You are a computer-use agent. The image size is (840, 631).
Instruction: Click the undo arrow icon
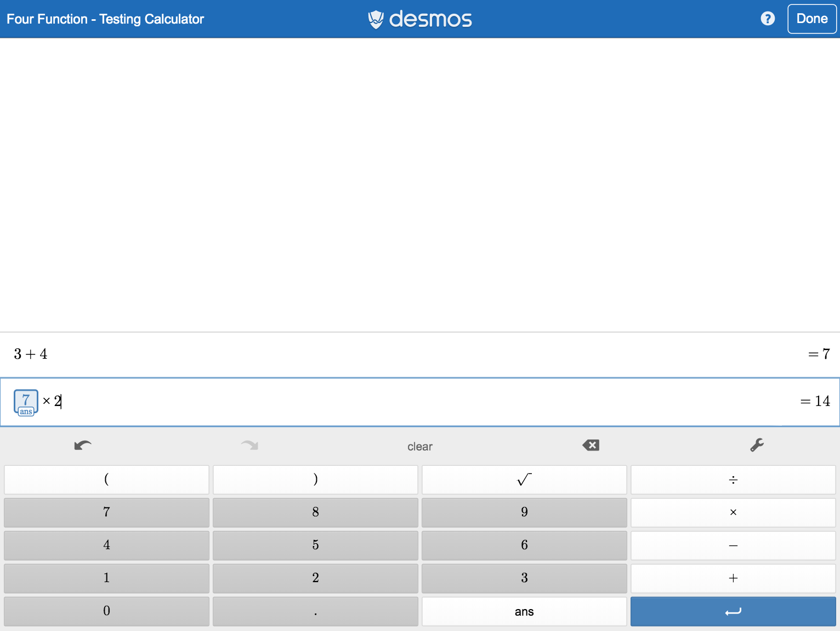pyautogui.click(x=83, y=445)
